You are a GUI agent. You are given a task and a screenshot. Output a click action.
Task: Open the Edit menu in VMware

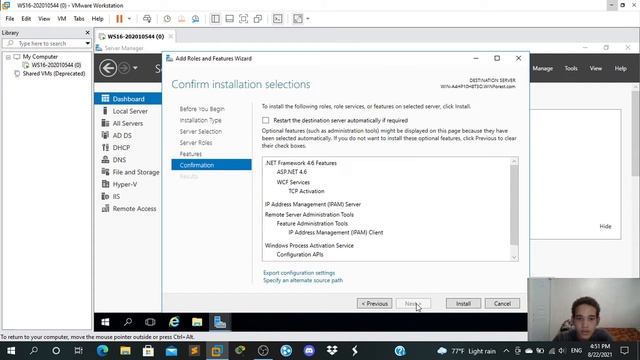coord(26,19)
